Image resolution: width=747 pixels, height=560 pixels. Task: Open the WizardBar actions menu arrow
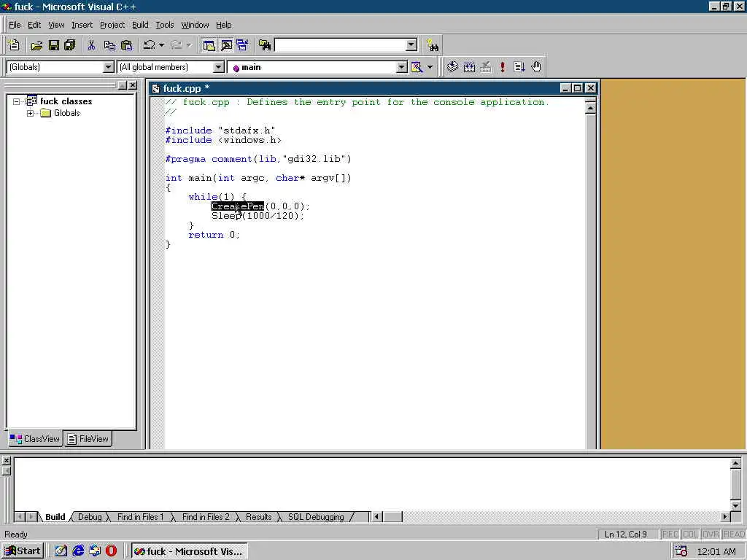[430, 67]
